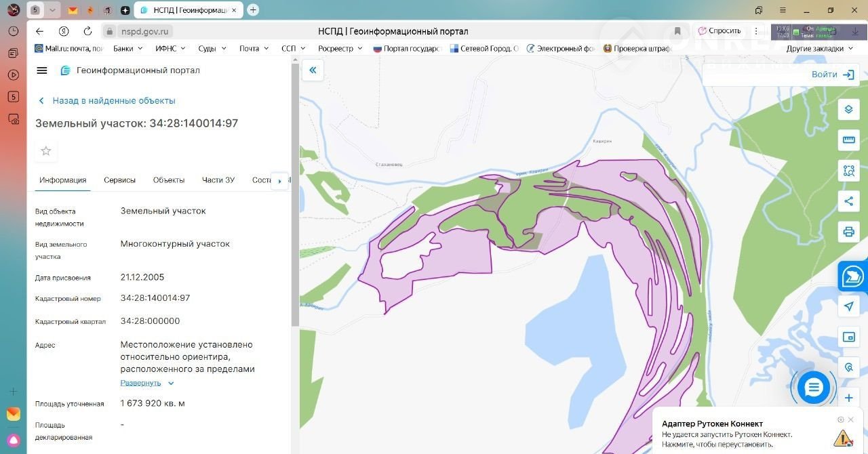The width and height of the screenshot is (868, 454).
Task: Center map on my location
Action: point(848,306)
